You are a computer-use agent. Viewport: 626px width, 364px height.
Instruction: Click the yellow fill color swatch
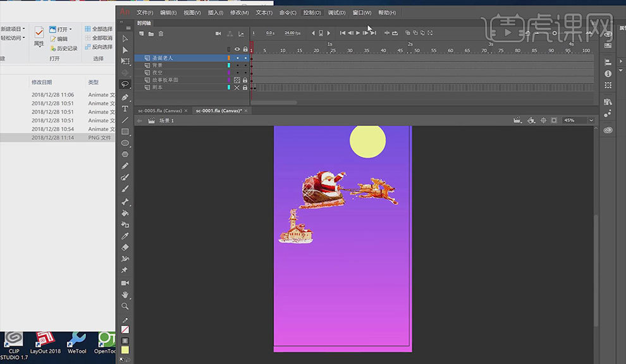click(125, 350)
